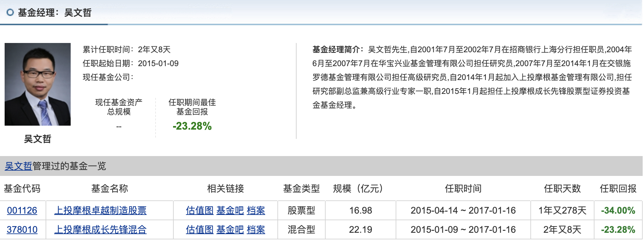Click the 现任基金公司 label
The height and width of the screenshot is (246, 644).
[x=108, y=77]
